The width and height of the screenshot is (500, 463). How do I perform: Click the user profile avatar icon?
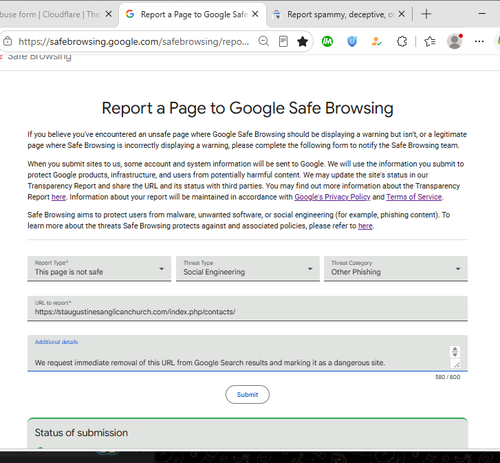tap(455, 41)
